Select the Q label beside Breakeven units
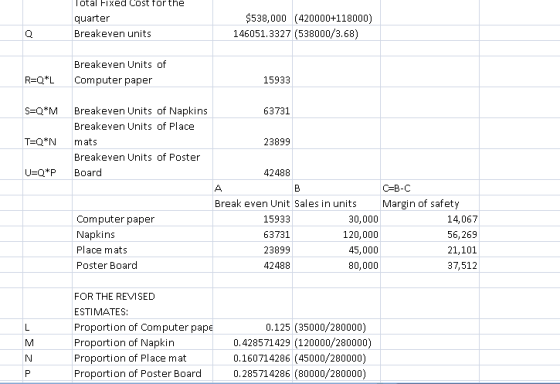The height and width of the screenshot is (384, 560). (29, 34)
